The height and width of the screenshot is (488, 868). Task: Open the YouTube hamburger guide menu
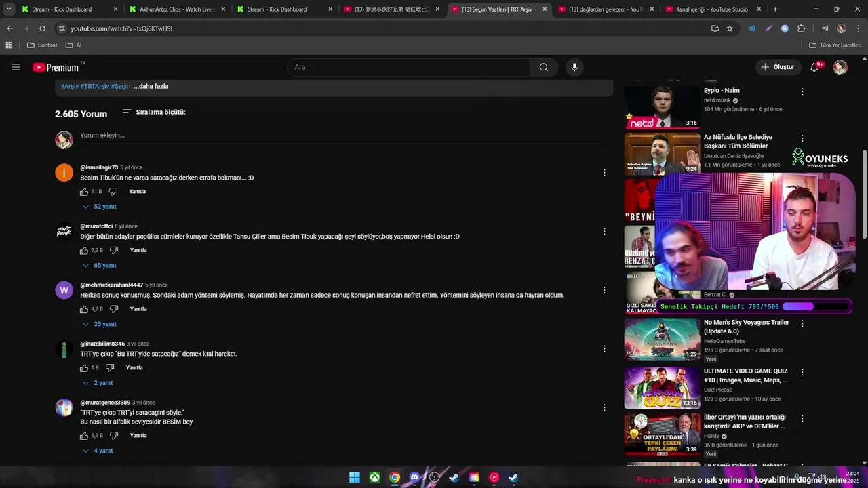coord(16,67)
